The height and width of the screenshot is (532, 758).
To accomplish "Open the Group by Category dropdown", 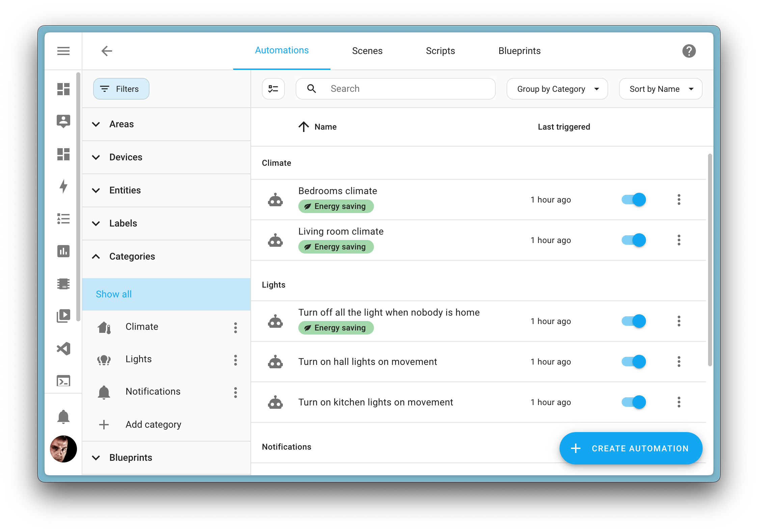I will tap(557, 89).
